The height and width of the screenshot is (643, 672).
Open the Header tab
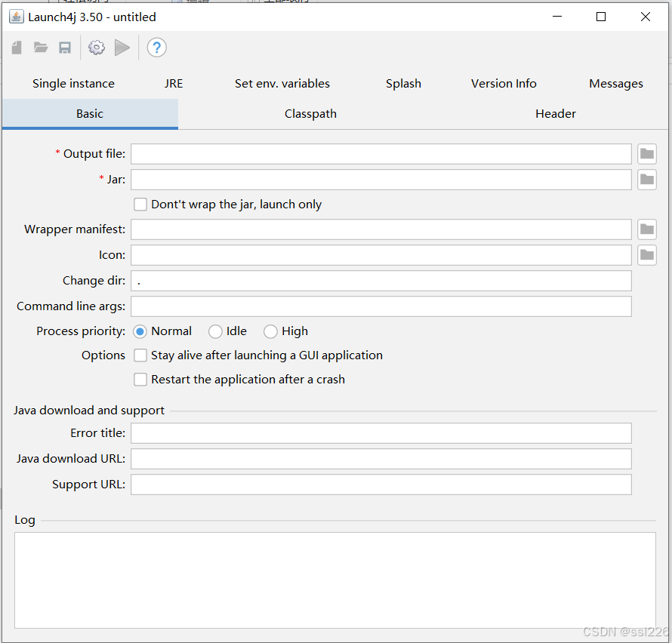pyautogui.click(x=556, y=114)
